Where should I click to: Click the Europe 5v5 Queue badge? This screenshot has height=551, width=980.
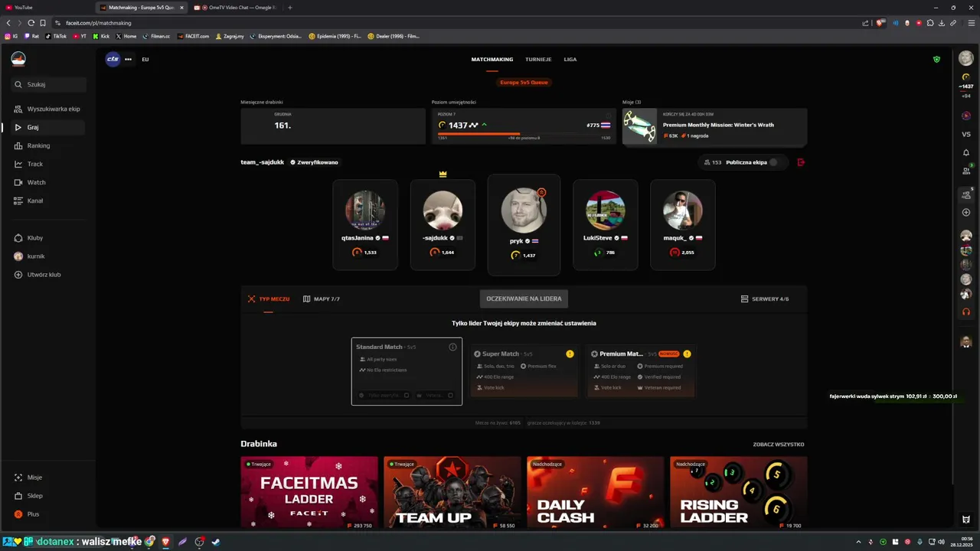click(524, 82)
